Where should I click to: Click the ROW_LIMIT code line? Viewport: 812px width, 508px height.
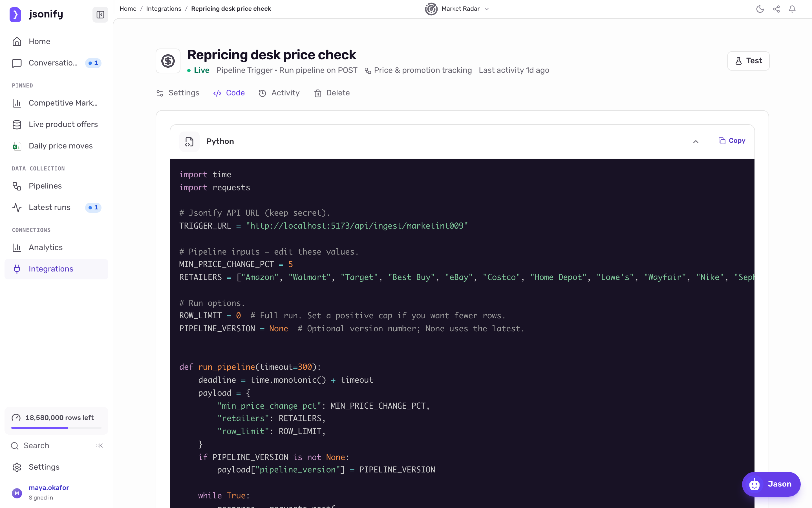[x=342, y=316]
